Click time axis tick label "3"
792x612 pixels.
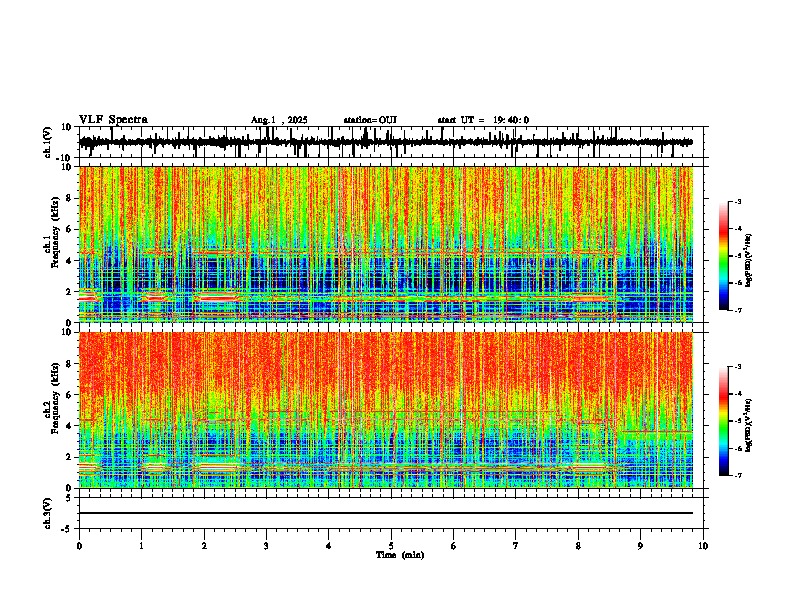(x=266, y=546)
